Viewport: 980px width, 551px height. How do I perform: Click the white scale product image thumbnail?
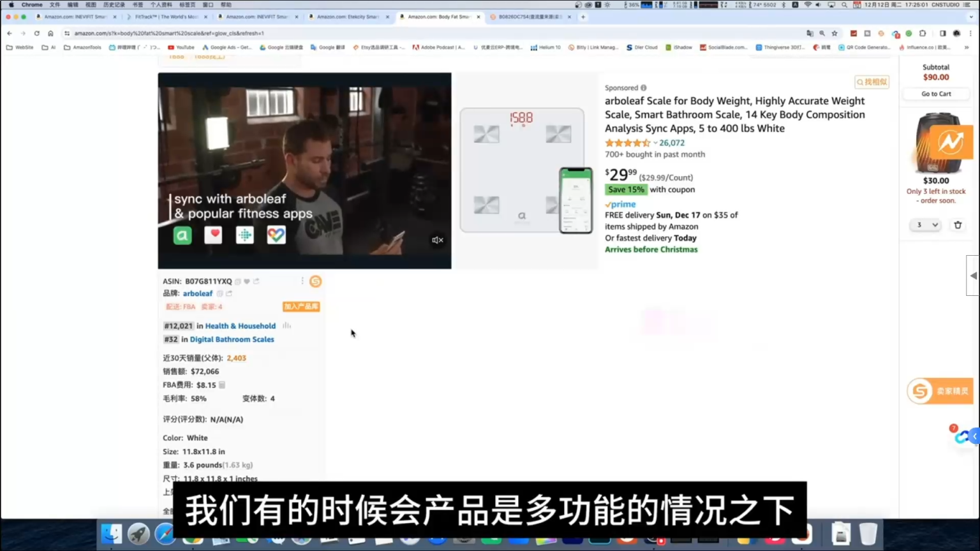tap(522, 169)
